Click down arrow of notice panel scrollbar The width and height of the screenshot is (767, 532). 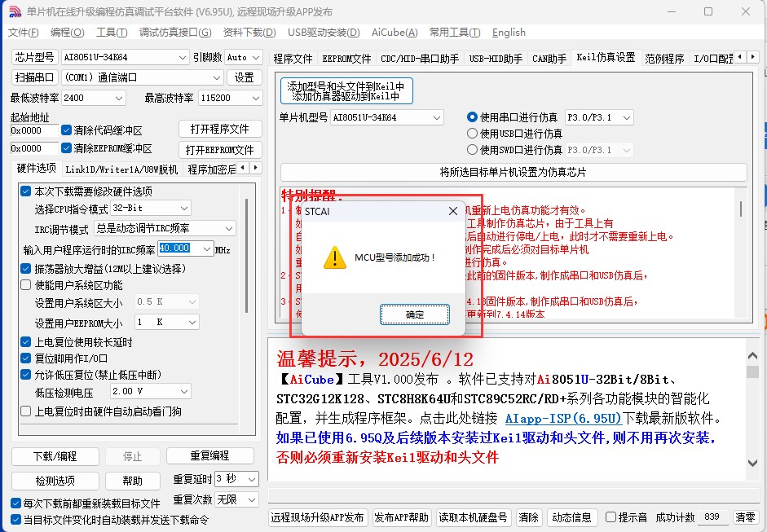pos(753,463)
